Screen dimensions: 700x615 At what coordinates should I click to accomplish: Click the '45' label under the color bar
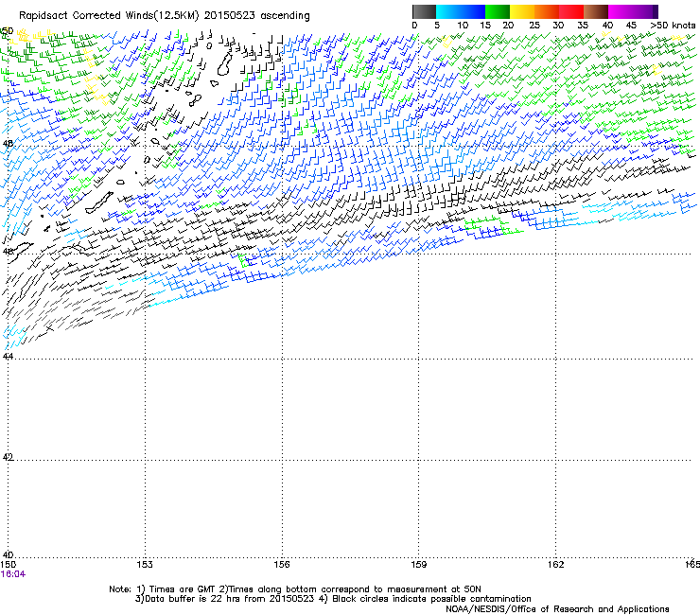[x=631, y=26]
